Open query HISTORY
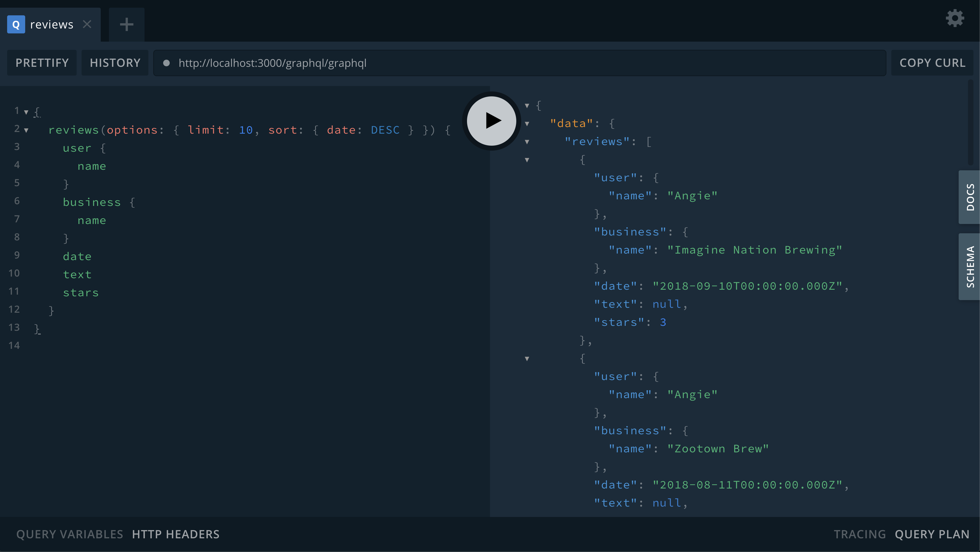This screenshot has height=552, width=980. (115, 63)
